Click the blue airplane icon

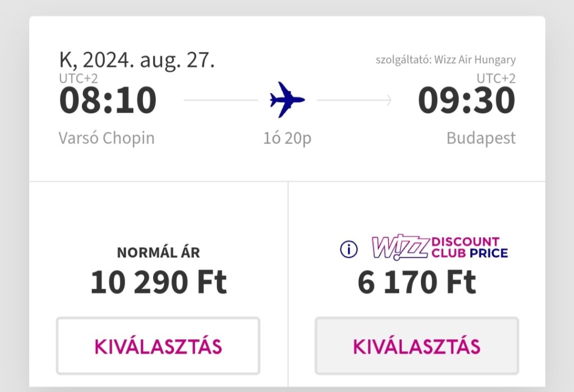[287, 100]
